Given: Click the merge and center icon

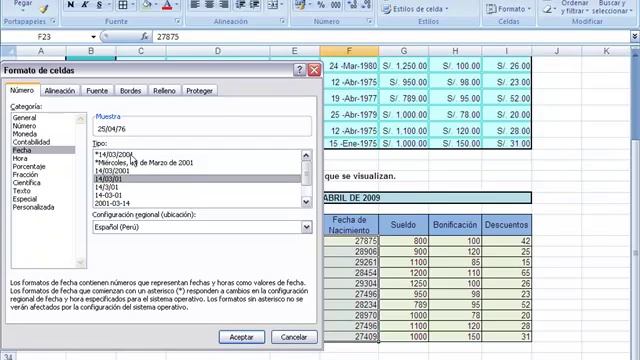Looking at the screenshot, I should click(x=272, y=4).
